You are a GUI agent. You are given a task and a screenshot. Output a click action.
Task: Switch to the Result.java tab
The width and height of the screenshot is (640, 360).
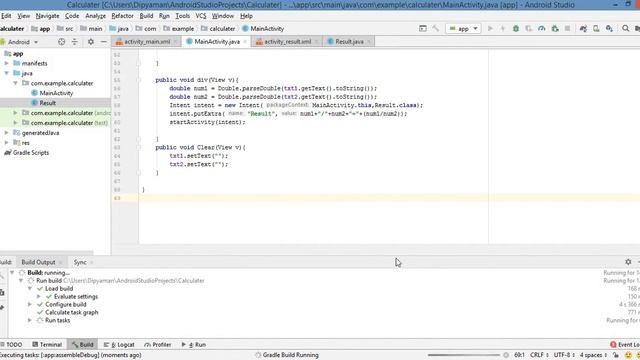coord(349,42)
